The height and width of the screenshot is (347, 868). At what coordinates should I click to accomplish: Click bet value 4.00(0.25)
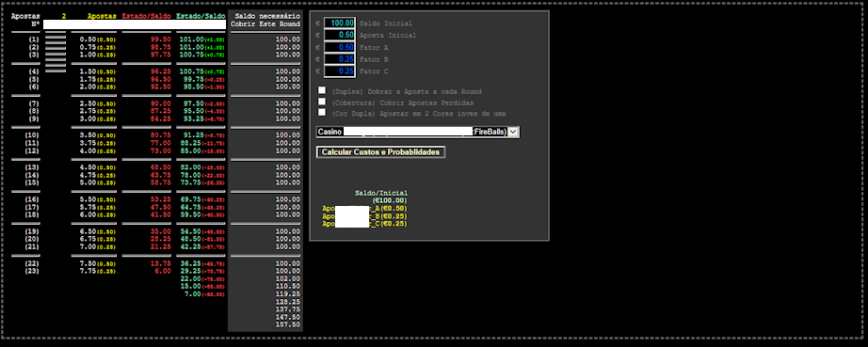click(98, 150)
